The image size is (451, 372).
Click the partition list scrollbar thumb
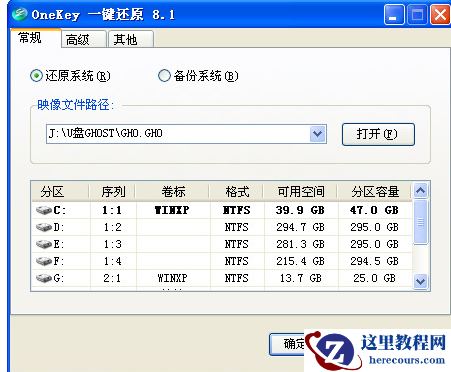pos(420,222)
